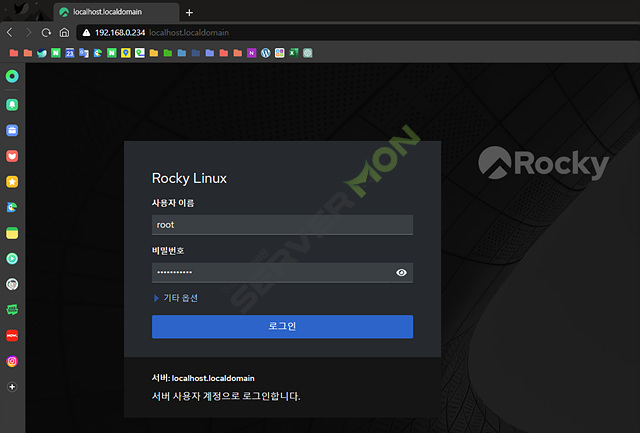The height and width of the screenshot is (433, 640).
Task: Click the 서버 사용자 계정으로 로그인합니다. text
Action: [x=226, y=396]
